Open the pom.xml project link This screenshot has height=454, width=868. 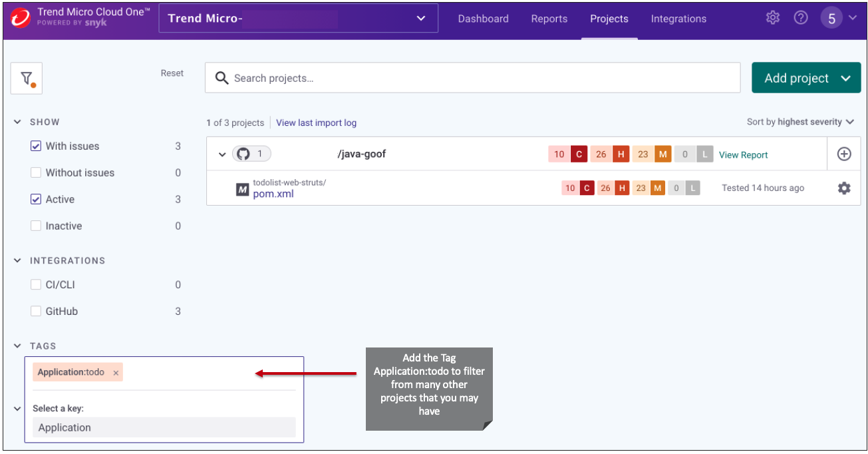coord(273,194)
